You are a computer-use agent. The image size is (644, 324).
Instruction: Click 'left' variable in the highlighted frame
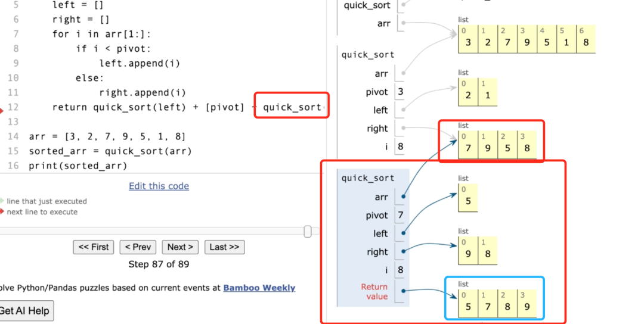coord(380,233)
